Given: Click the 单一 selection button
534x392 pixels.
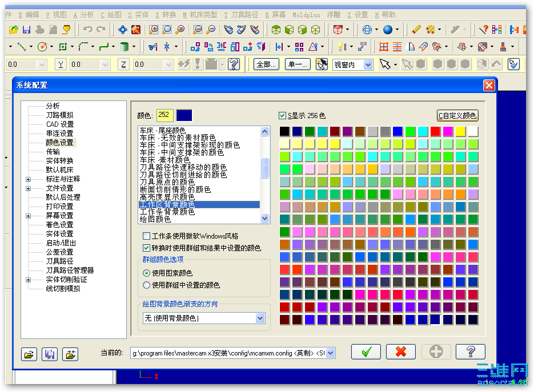Looking at the screenshot, I should (298, 64).
